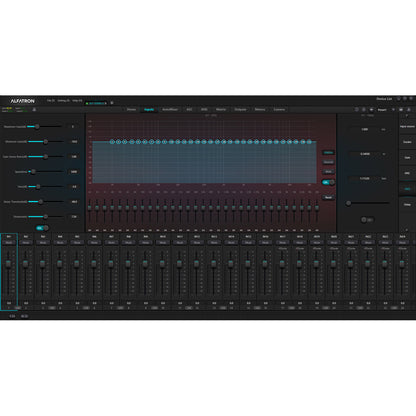Select the IN1 channel strip header
The height and width of the screenshot is (416, 416).
click(9, 237)
